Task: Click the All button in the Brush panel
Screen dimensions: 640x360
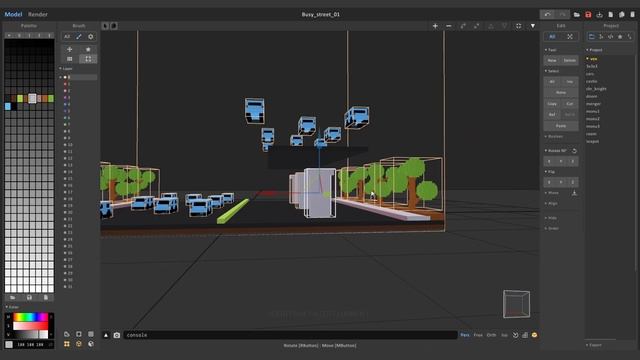Action: point(67,37)
